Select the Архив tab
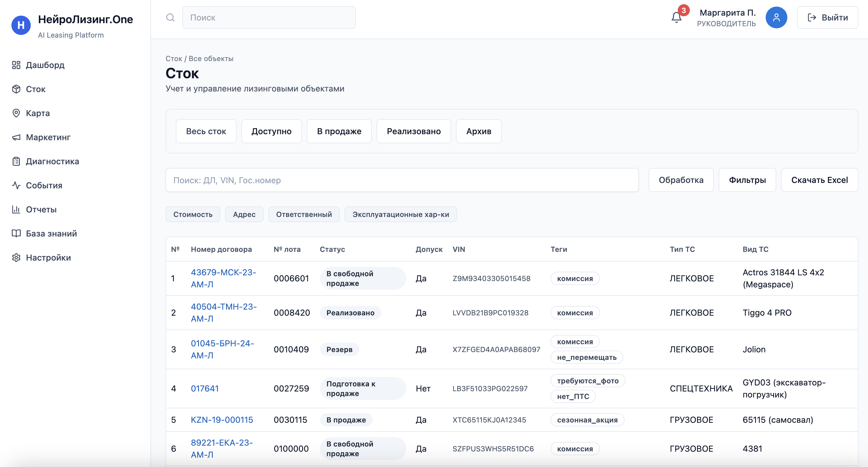 (478, 131)
